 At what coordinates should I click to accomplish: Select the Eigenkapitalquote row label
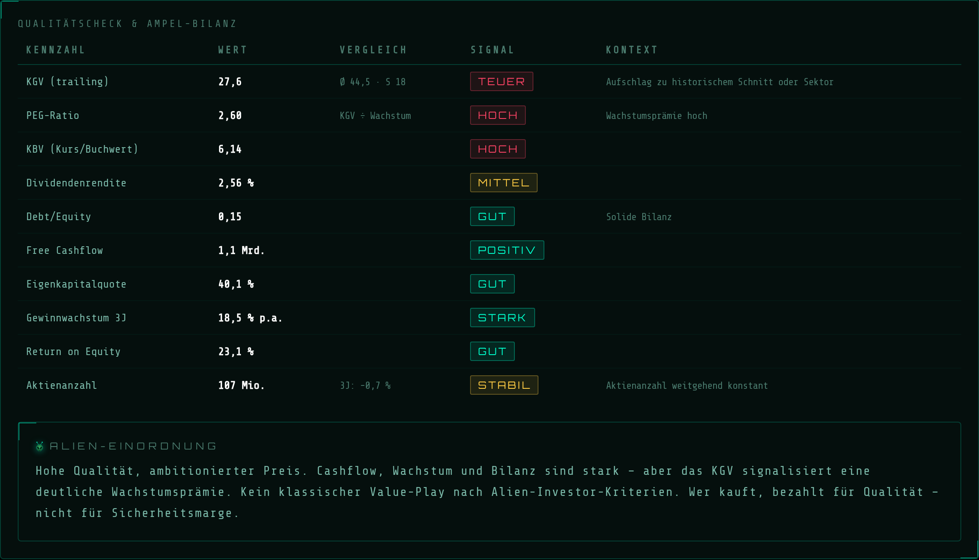click(76, 284)
